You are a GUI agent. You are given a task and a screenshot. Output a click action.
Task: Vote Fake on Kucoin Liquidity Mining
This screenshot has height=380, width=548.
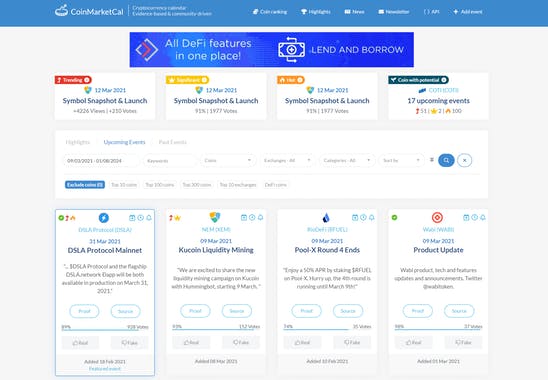pyautogui.click(x=241, y=342)
